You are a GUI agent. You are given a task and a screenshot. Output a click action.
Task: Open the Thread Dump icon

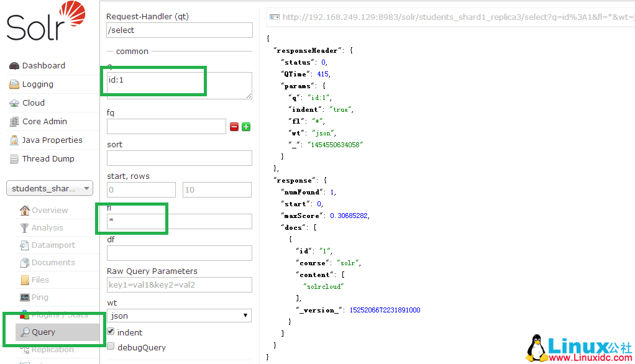(14, 159)
